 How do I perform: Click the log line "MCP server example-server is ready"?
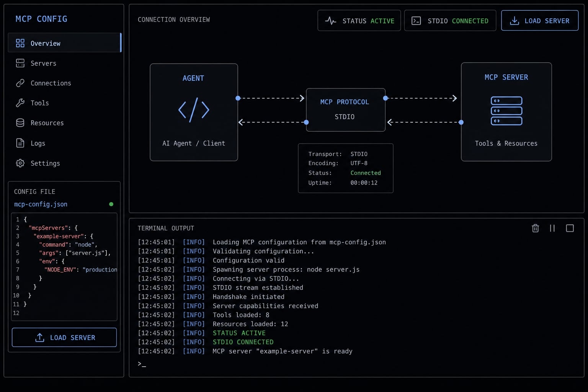point(245,351)
